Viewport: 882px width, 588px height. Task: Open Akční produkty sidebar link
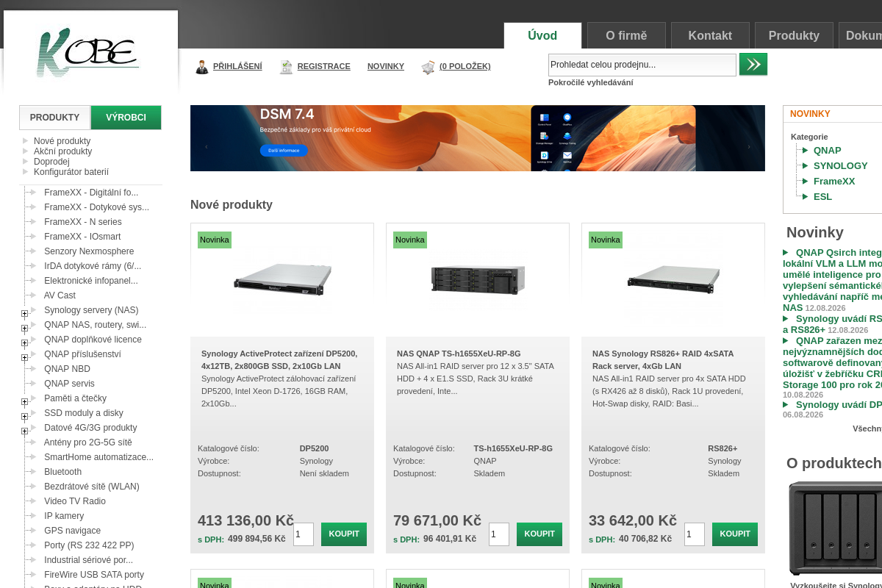(62, 151)
